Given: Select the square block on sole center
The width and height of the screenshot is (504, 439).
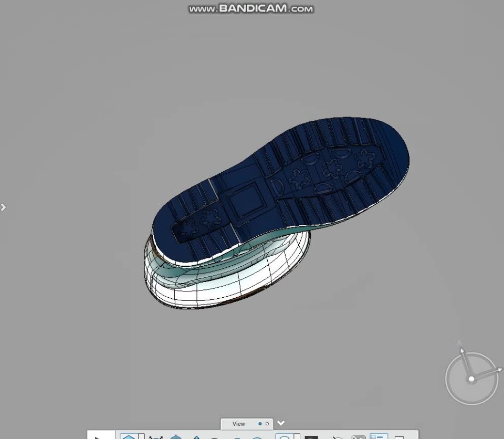Looking at the screenshot, I should click(x=246, y=201).
